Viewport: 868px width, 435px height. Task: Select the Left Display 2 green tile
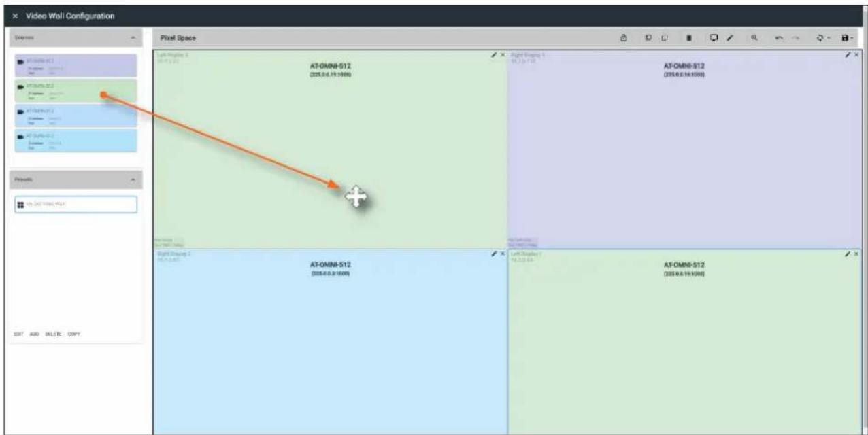(x=330, y=149)
